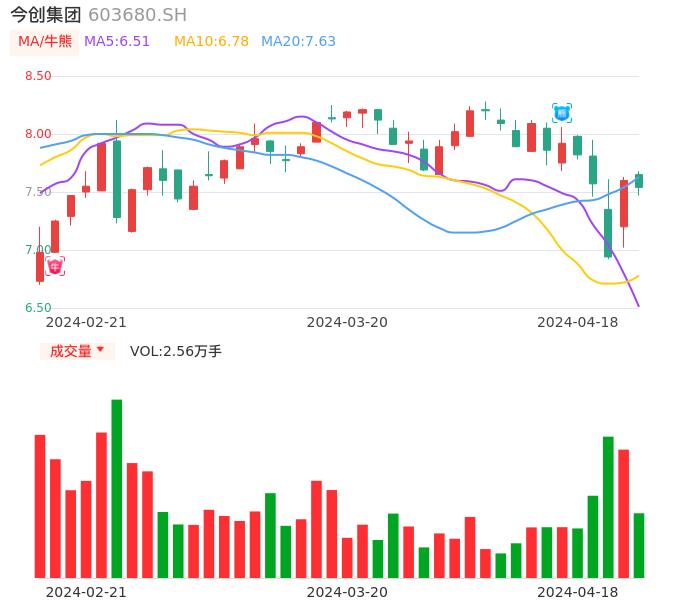Click the red marker icon at chart bottom-left
Screen dimensions: 686x606
click(55, 266)
